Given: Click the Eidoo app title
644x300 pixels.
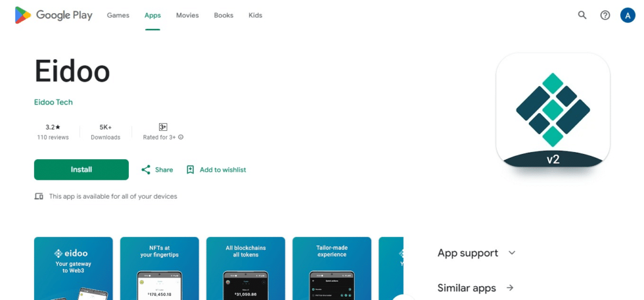Looking at the screenshot, I should (72, 70).
